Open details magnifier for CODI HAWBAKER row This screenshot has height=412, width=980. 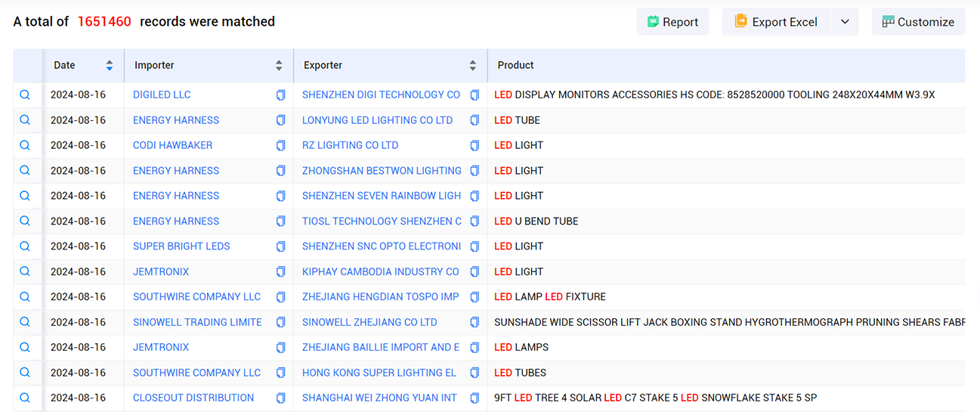pos(25,145)
